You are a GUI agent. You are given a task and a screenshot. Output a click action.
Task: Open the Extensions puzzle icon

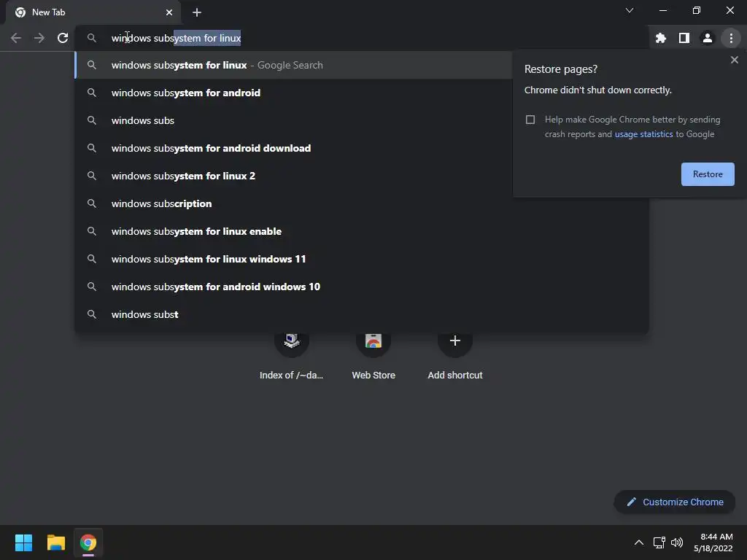661,38
